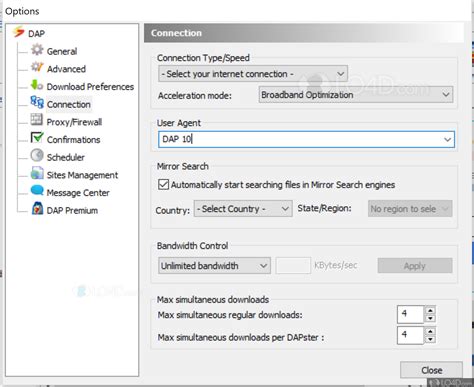The image size is (474, 387).
Task: Open the Select Country dropdown
Action: pos(243,209)
